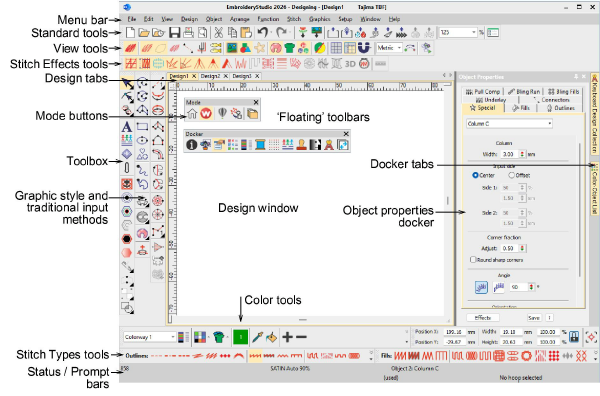This screenshot has width=600, height=396.
Task: Open the Stitch menu
Action: pos(294,19)
